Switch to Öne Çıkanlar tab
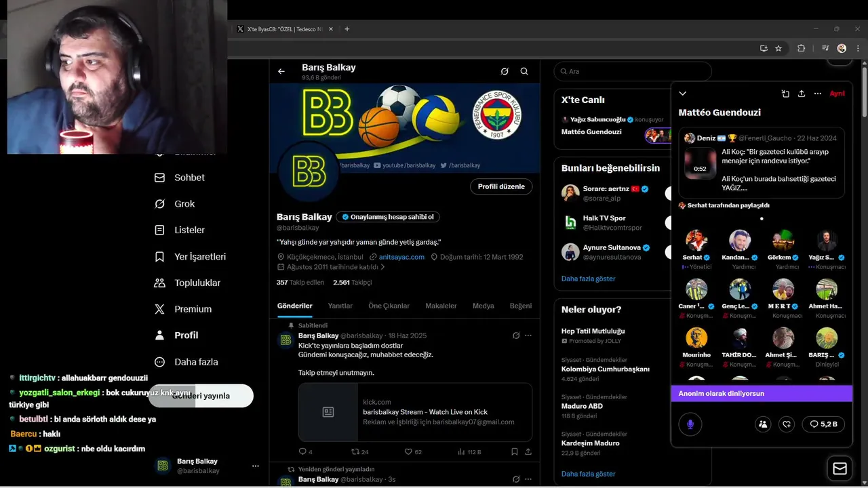Viewport: 868px width, 488px height. click(x=389, y=306)
